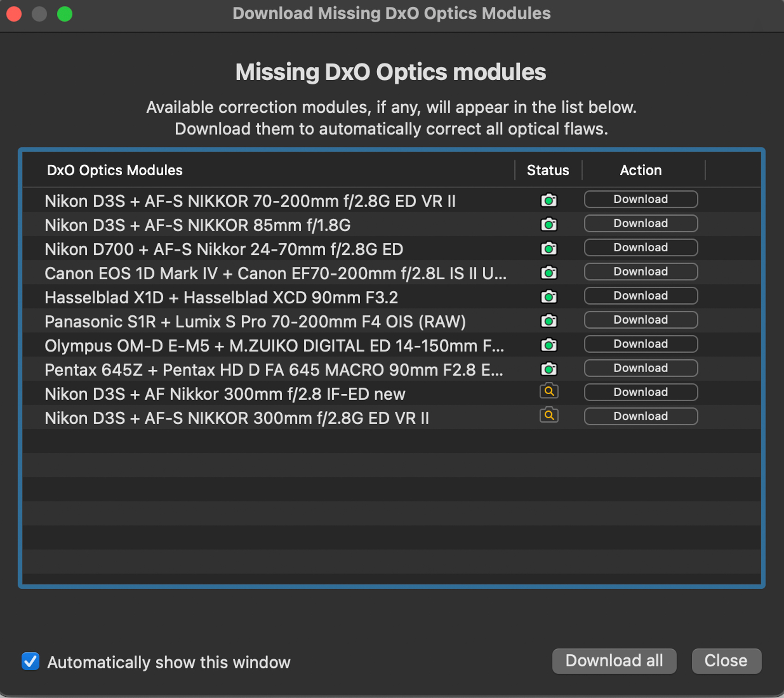Download Canon EOS 1D Mark IV module

tap(641, 272)
